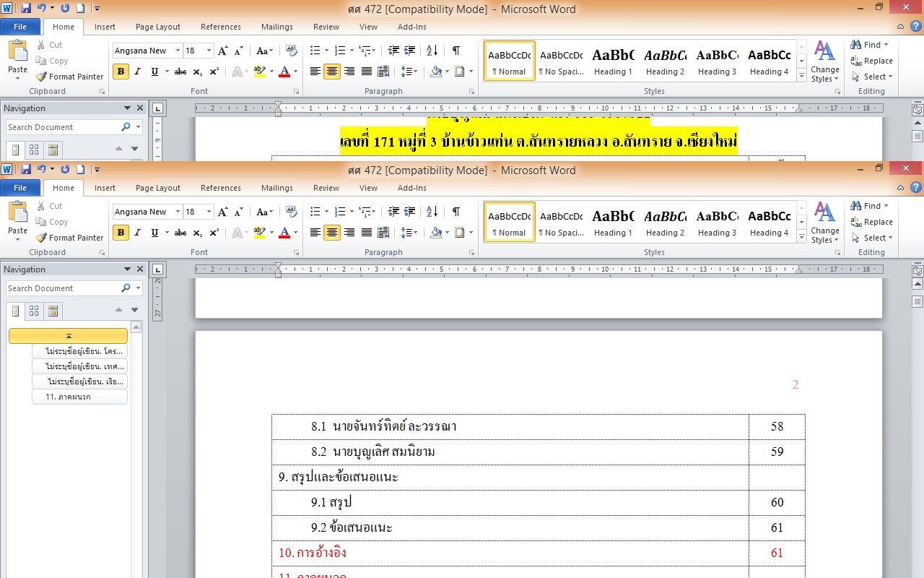Open Word Help question mark icon
Viewport: 924px width, 578px height.
918,188
